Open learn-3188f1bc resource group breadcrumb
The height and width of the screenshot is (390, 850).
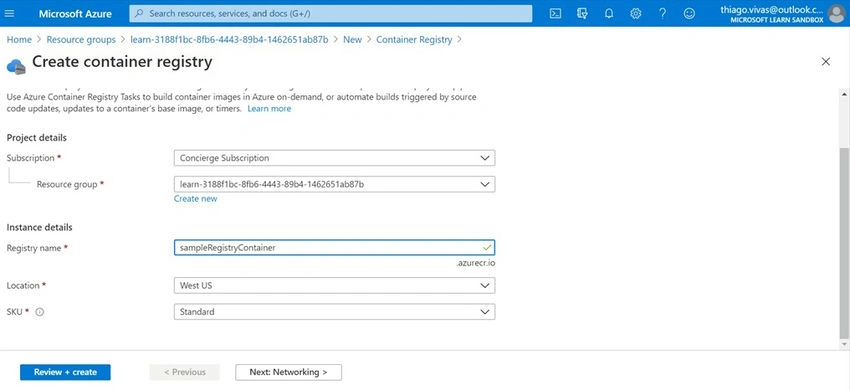tap(229, 40)
